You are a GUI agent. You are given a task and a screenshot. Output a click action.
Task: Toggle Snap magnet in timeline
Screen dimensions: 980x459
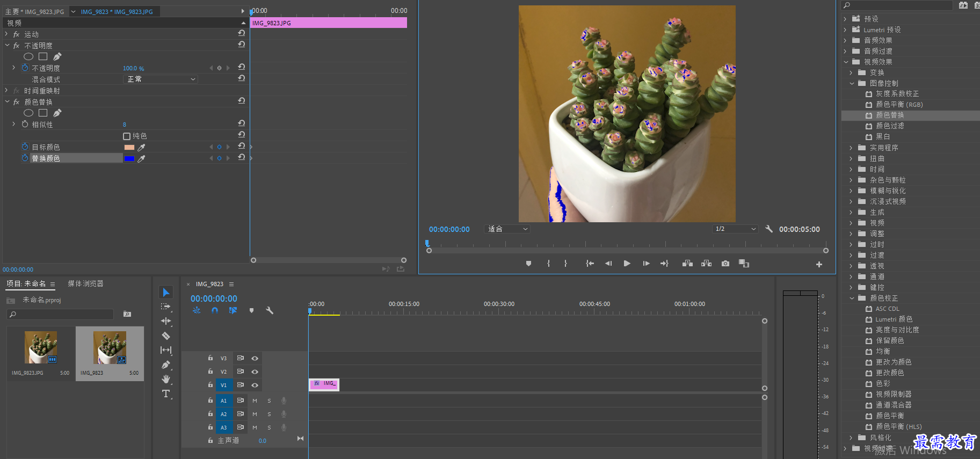tap(215, 310)
